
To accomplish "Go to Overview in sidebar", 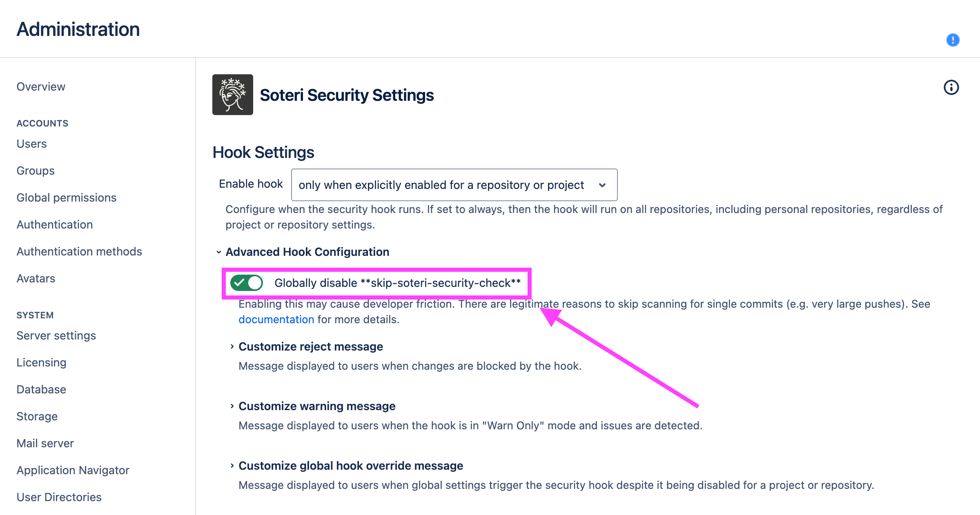I will 41,87.
